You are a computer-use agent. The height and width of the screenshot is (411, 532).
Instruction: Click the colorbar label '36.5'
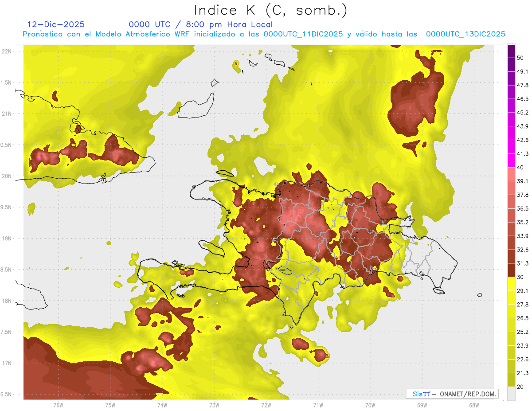(x=523, y=208)
